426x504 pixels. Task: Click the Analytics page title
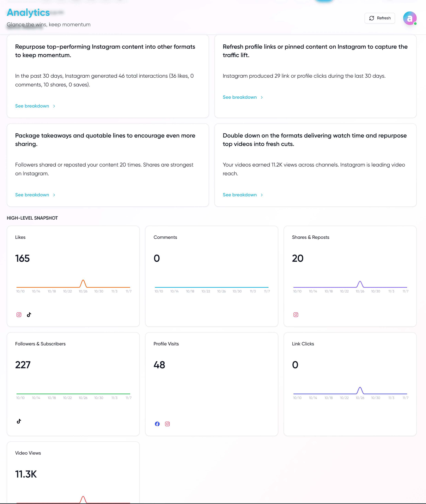point(28,13)
